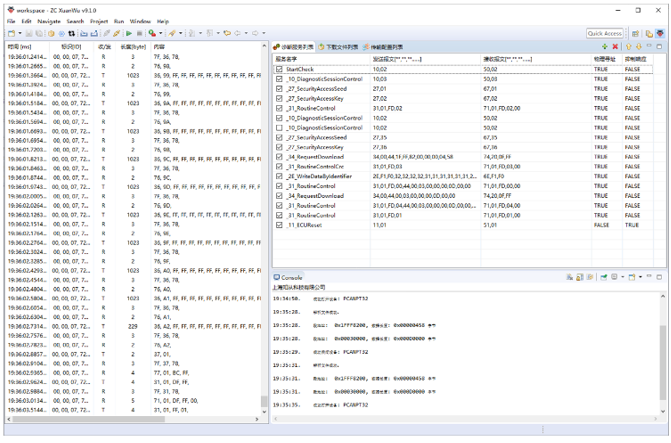Select the Console tab

point(288,277)
